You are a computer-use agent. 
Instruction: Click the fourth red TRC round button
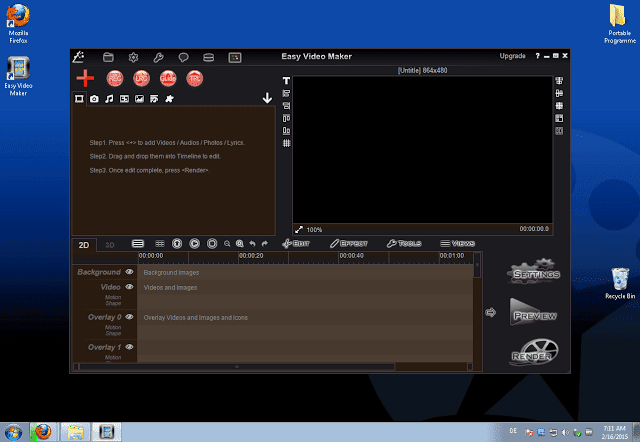(x=195, y=78)
